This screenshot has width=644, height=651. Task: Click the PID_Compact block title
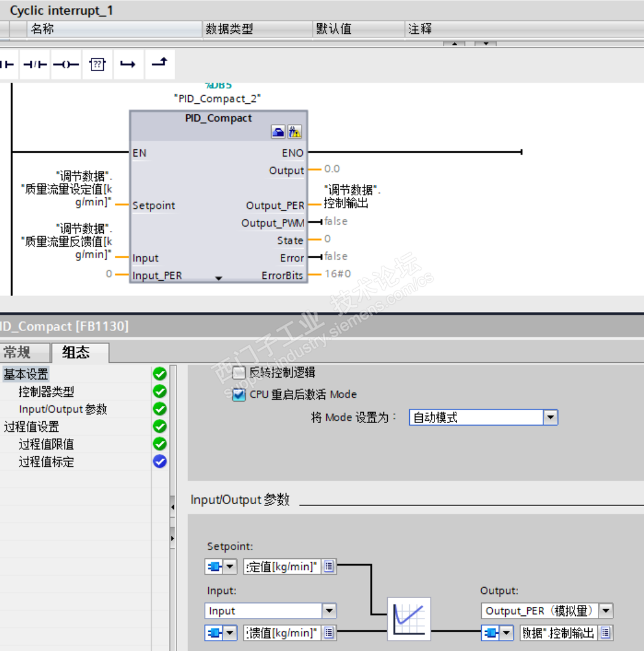point(219,118)
